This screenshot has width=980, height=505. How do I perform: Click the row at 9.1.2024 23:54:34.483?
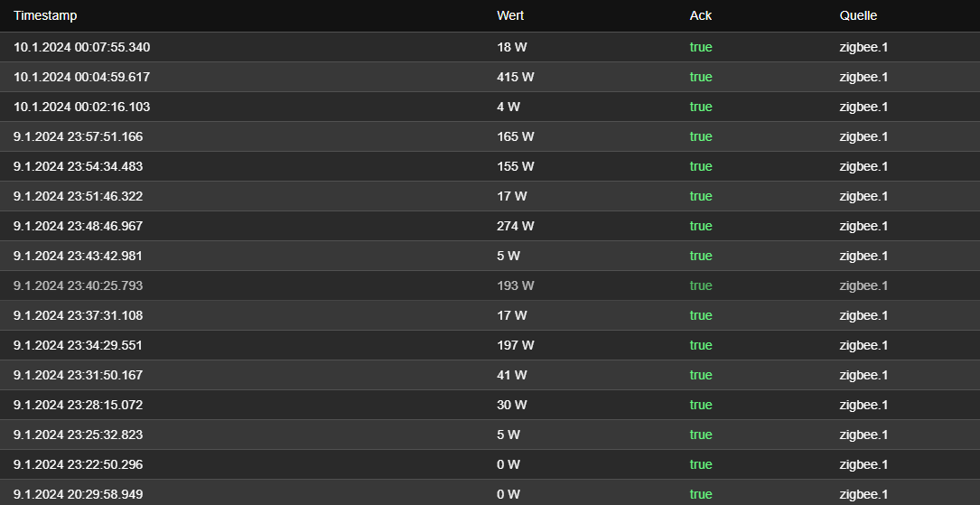pyautogui.click(x=490, y=166)
